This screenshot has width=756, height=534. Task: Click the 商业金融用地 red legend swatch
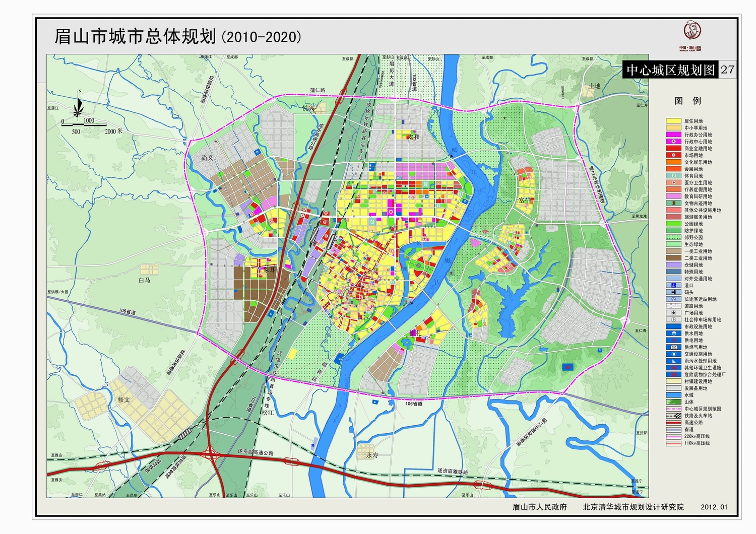coord(673,149)
